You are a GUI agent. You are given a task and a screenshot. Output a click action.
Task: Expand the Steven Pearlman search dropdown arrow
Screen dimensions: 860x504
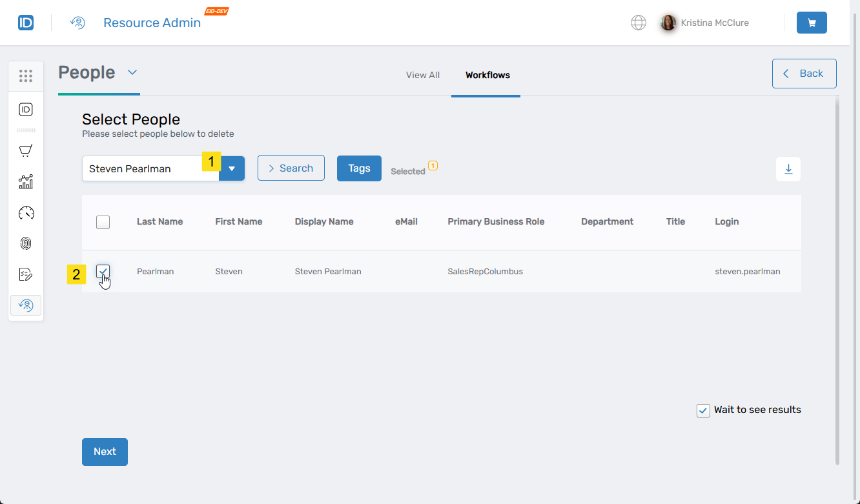pos(232,168)
